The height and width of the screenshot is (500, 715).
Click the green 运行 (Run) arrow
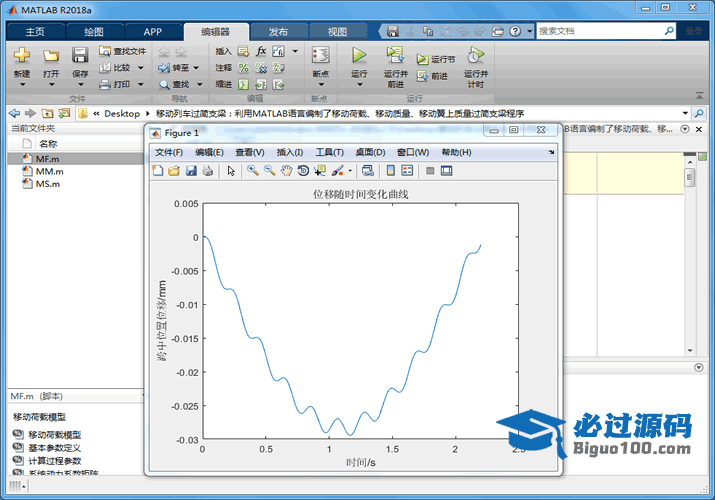coord(359,55)
